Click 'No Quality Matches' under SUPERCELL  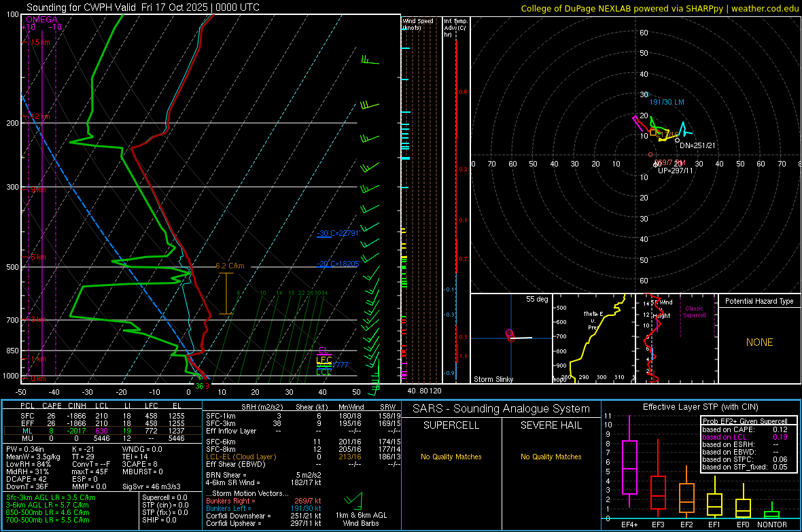pos(451,457)
